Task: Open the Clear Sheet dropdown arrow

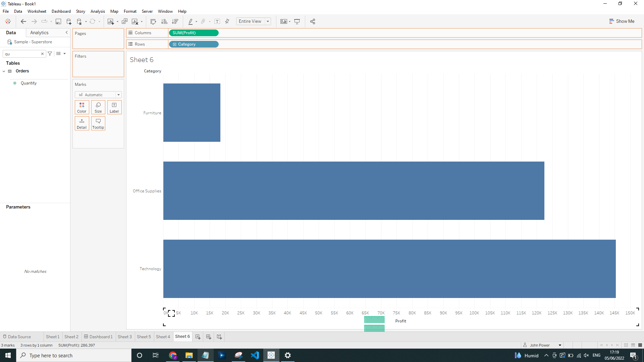Action: point(142,22)
